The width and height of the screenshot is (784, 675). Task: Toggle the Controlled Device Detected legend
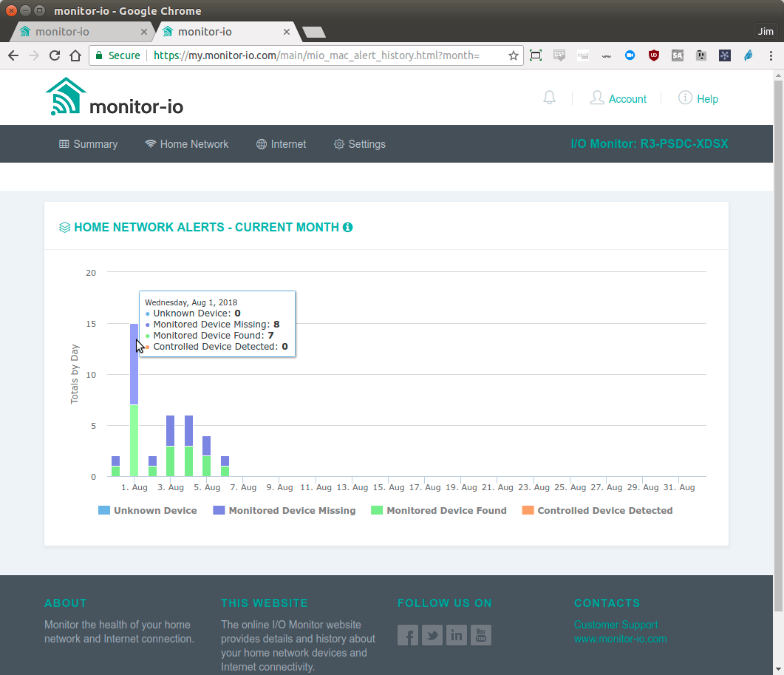(x=597, y=510)
